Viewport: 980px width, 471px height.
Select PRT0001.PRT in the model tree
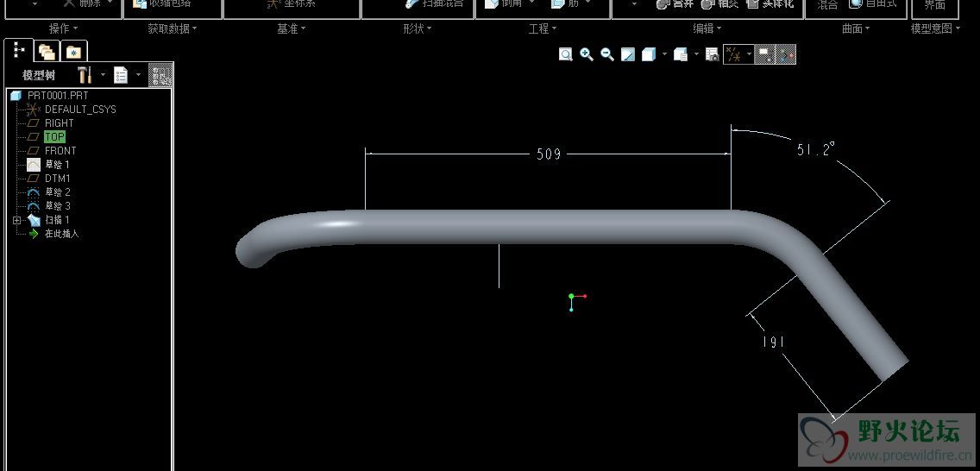click(x=58, y=96)
